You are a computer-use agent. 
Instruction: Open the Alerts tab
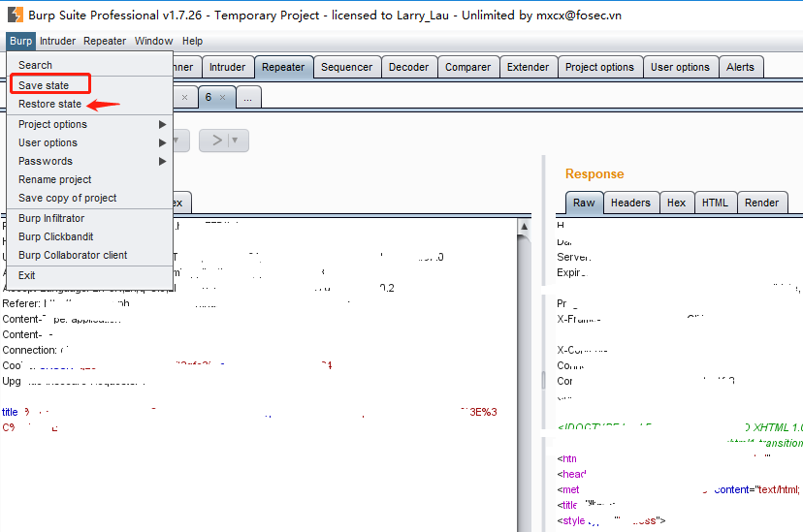tap(741, 67)
